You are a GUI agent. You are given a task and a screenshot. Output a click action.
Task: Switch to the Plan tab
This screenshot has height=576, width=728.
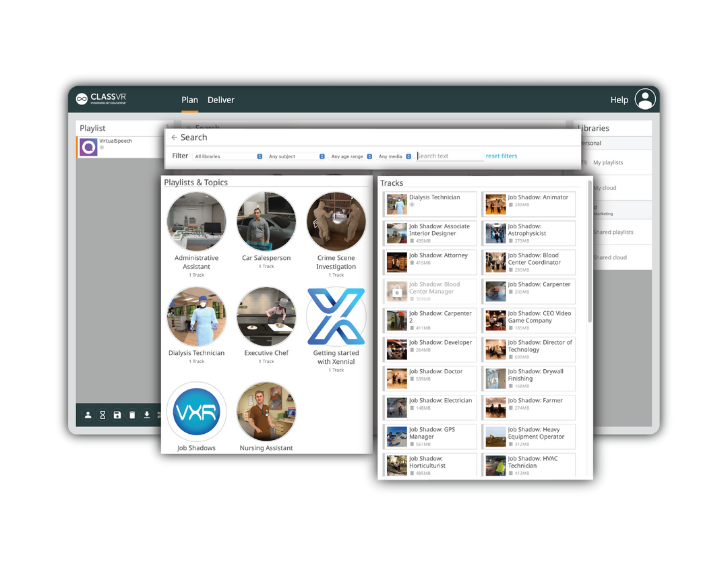click(189, 100)
